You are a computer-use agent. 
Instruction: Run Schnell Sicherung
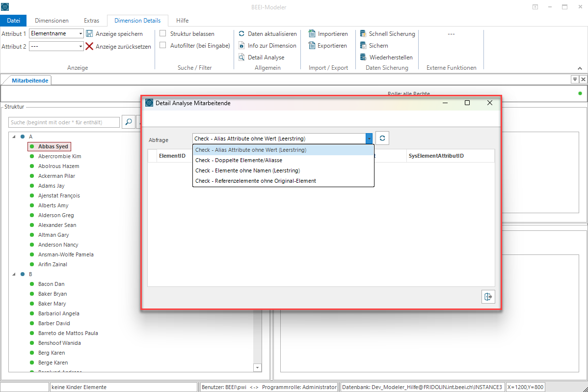pos(388,33)
